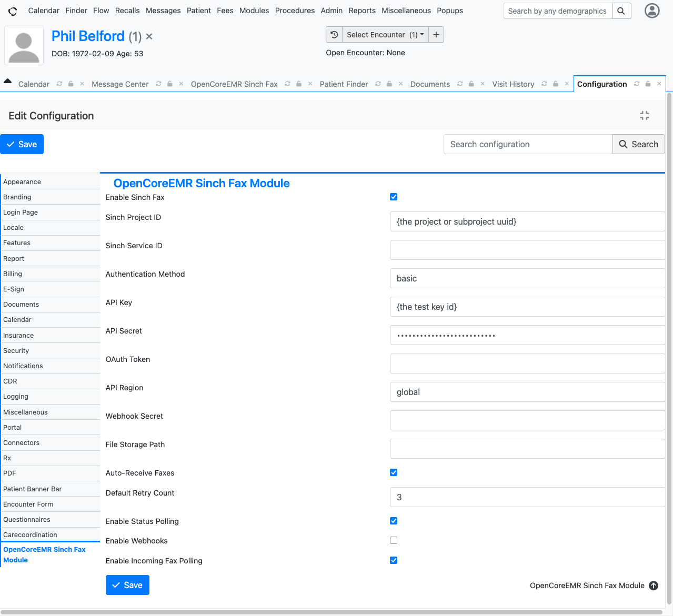This screenshot has height=616, width=673.
Task: Open the encounter history icon
Action: 334,34
